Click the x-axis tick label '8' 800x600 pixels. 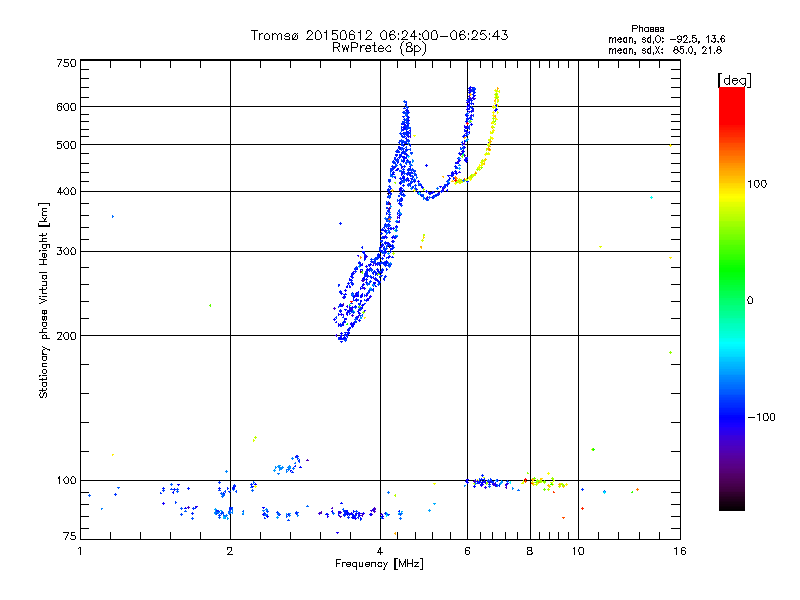point(530,551)
